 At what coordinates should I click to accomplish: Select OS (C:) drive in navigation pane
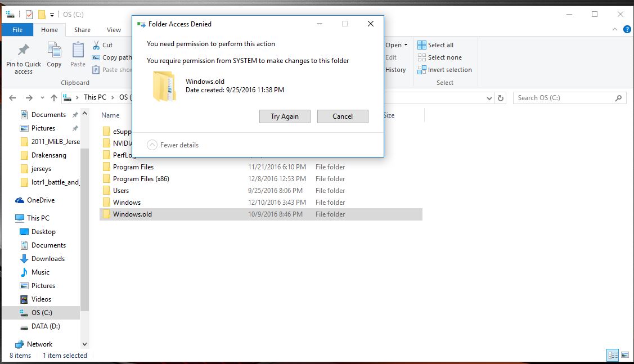point(41,313)
